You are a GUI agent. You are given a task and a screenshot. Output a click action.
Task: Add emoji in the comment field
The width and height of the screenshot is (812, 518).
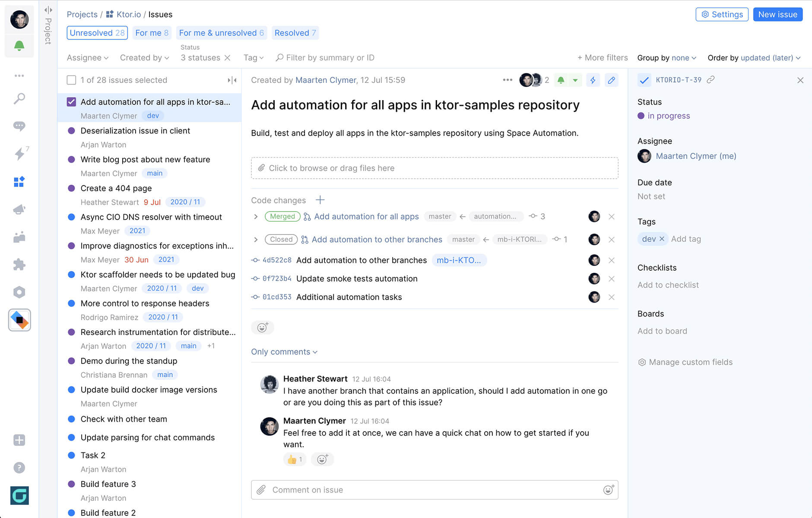(x=608, y=490)
